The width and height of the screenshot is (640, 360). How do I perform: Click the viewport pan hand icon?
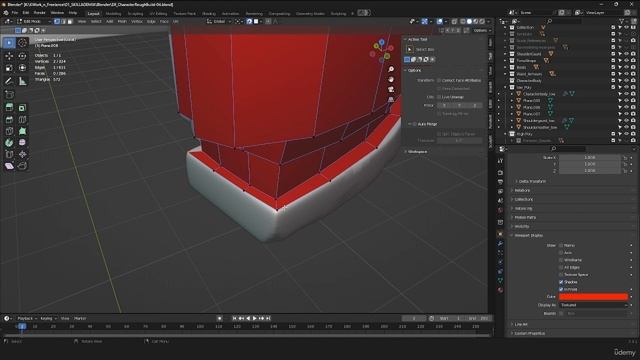[x=391, y=80]
